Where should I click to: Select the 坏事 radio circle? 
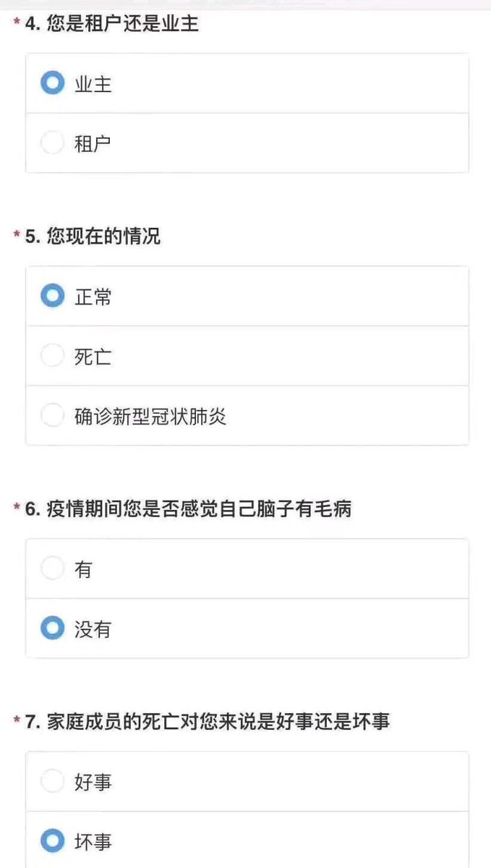coord(52,841)
